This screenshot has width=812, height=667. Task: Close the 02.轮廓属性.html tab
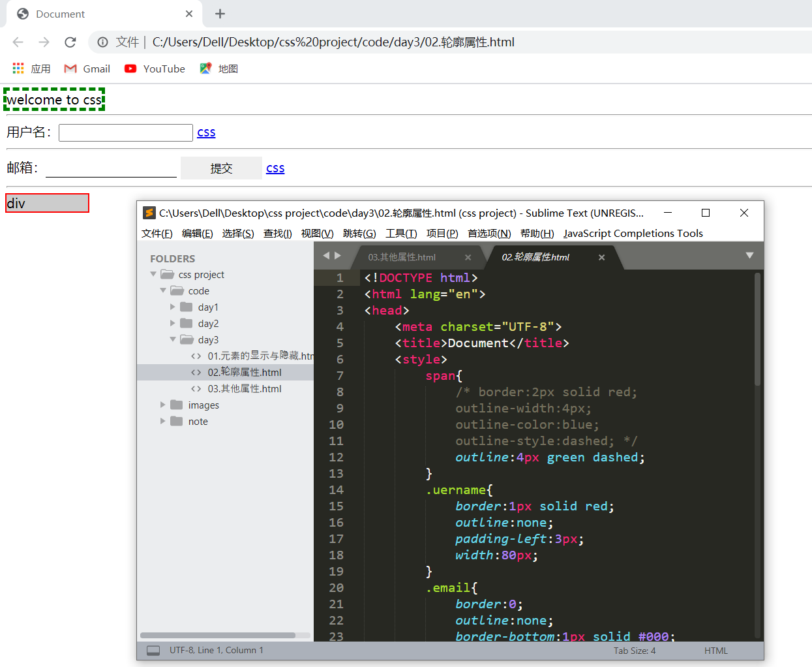point(601,257)
